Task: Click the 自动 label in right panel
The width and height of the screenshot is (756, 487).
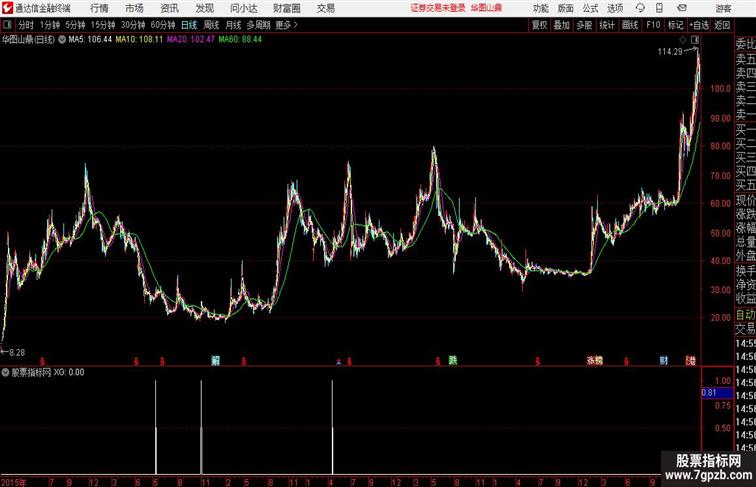Action: (x=745, y=315)
